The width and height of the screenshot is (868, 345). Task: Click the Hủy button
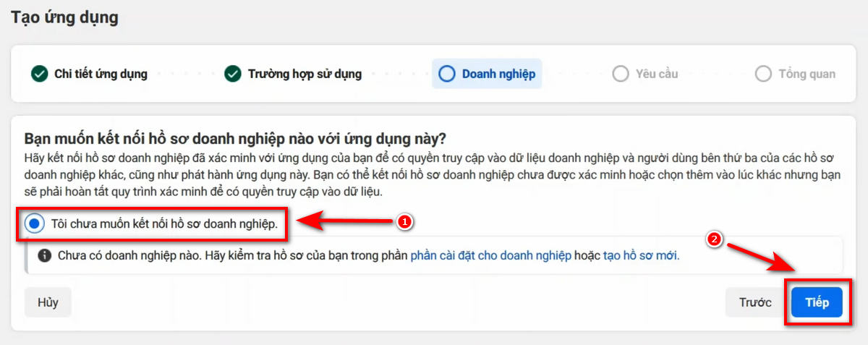[48, 302]
